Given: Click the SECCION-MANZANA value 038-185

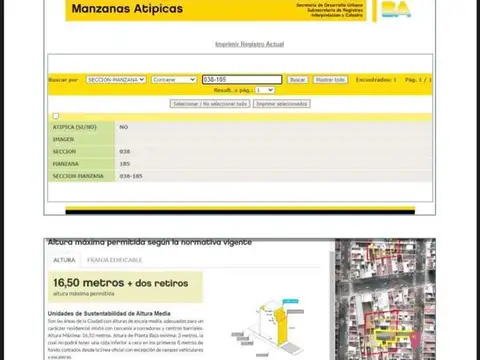Looking at the screenshot, I should 131,176.
